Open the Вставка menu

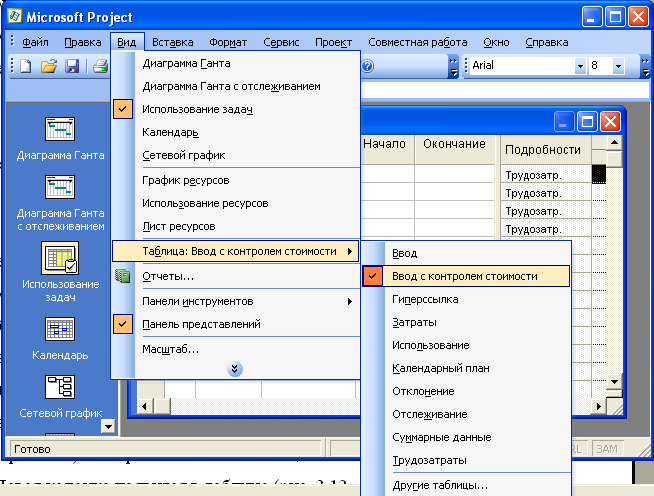tap(172, 43)
